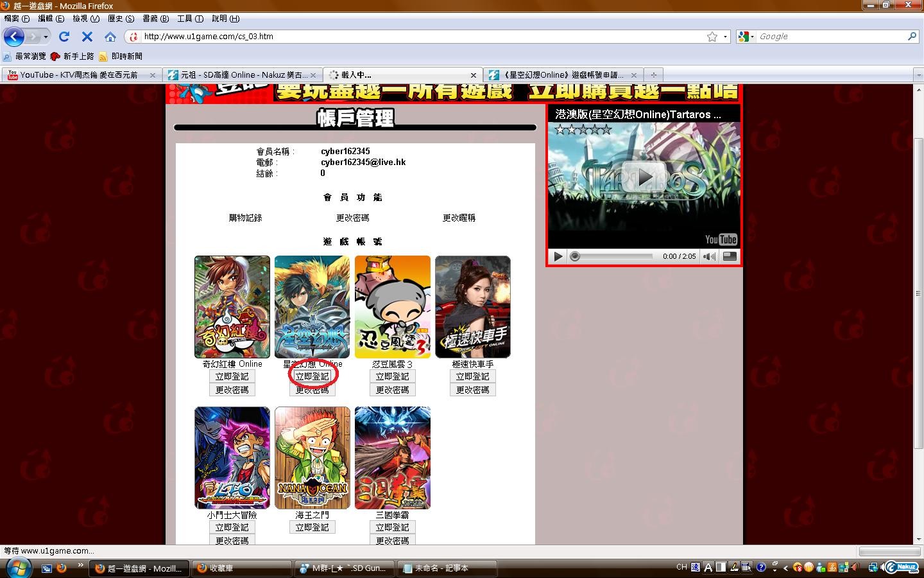924x578 pixels.
Task: Bookmark this page with the star icon
Action: (x=712, y=37)
